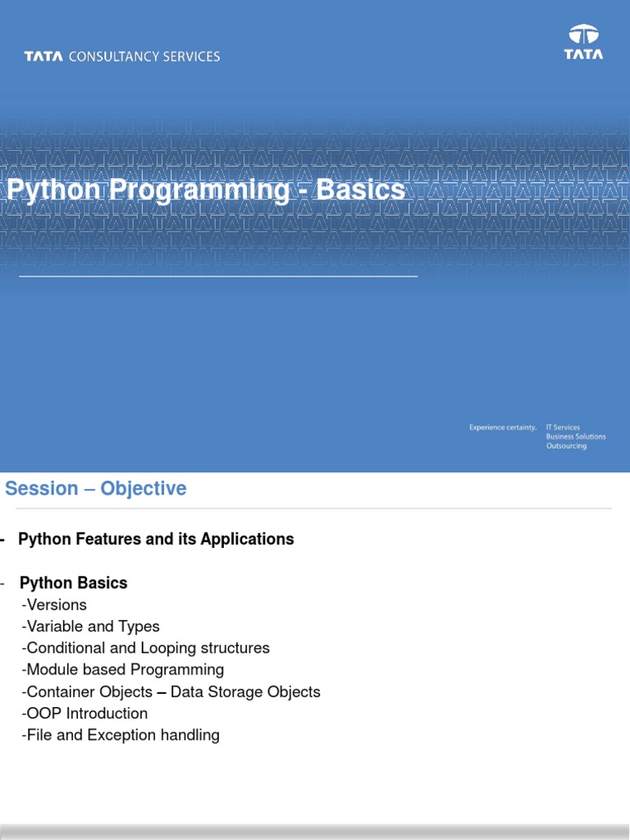Select the '-Variable and Types' list item
Screen dimensions: 630x840
click(90, 627)
